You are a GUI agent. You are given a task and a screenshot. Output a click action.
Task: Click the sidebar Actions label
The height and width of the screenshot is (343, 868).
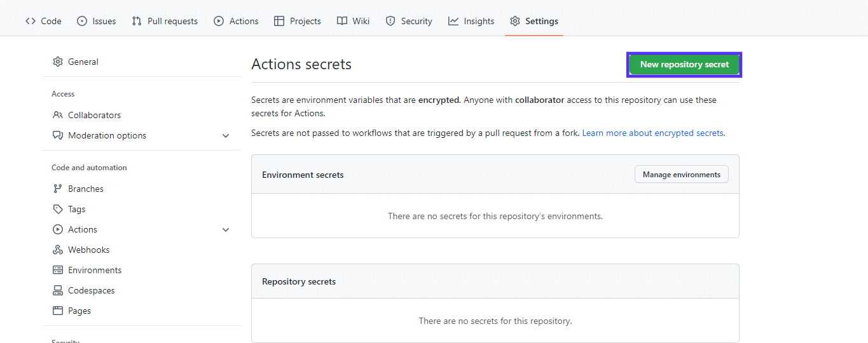[x=83, y=229]
